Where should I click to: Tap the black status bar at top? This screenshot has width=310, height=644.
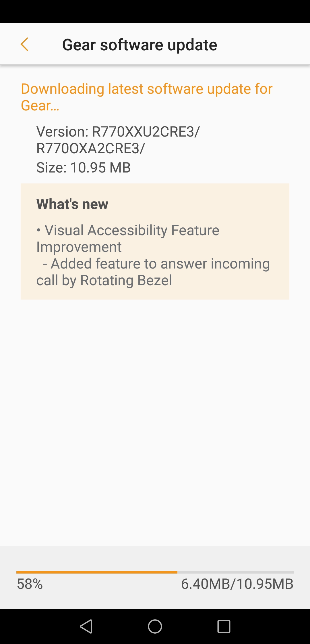[155, 11]
